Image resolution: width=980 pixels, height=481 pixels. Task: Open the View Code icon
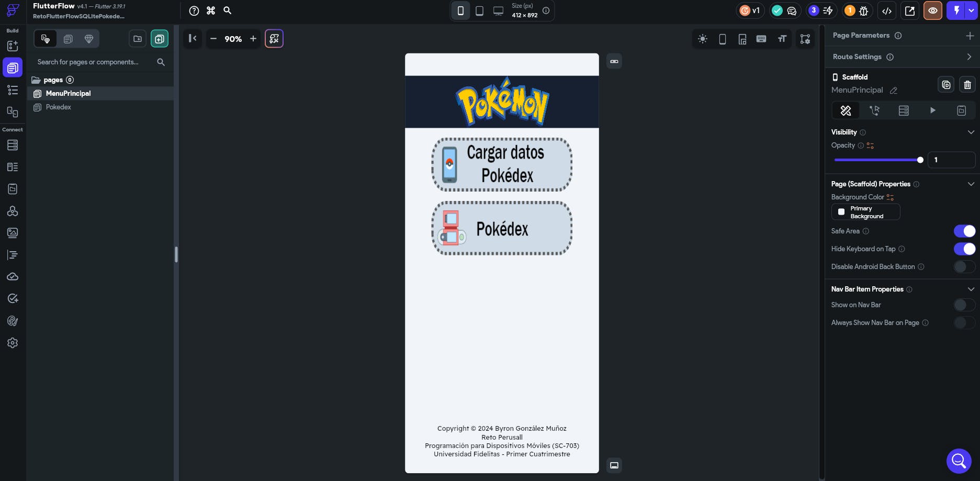coord(887,10)
